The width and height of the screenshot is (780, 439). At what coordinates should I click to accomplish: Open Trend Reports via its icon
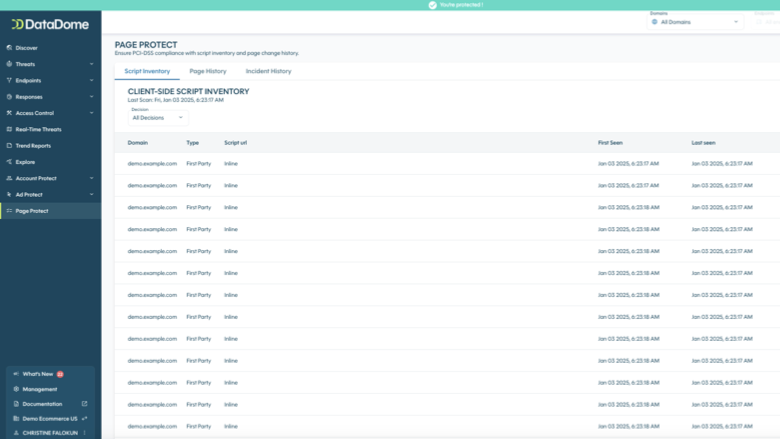coord(9,146)
